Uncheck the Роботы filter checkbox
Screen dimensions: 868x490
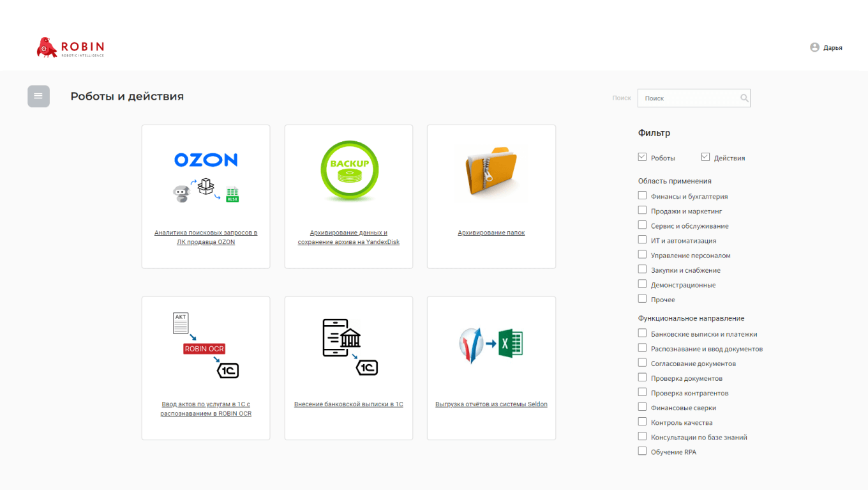[x=642, y=157]
